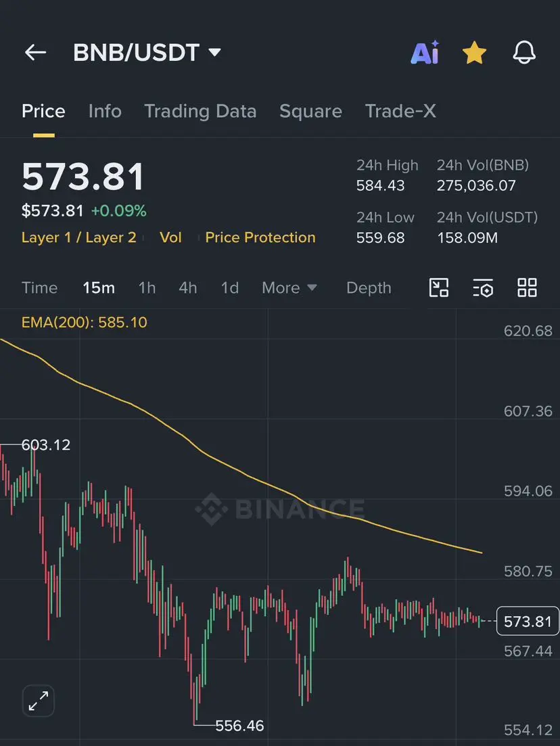
Task: Toggle the yellow favorite star
Action: tap(474, 52)
